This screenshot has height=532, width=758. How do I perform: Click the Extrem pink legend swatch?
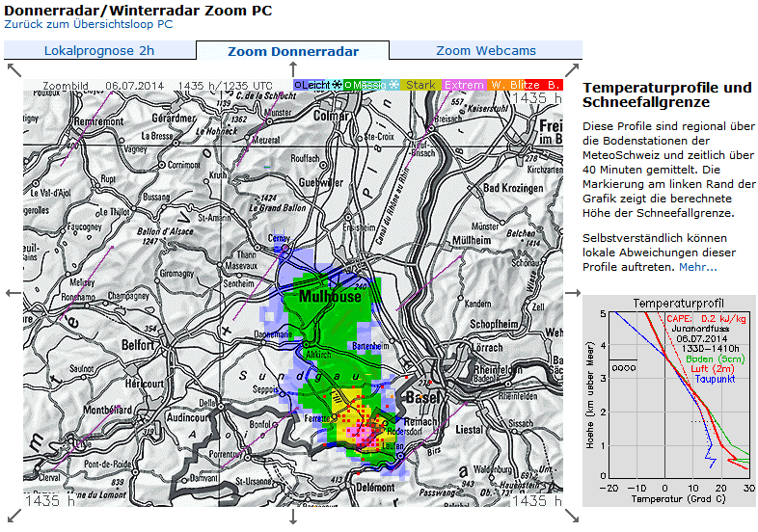pyautogui.click(x=464, y=85)
